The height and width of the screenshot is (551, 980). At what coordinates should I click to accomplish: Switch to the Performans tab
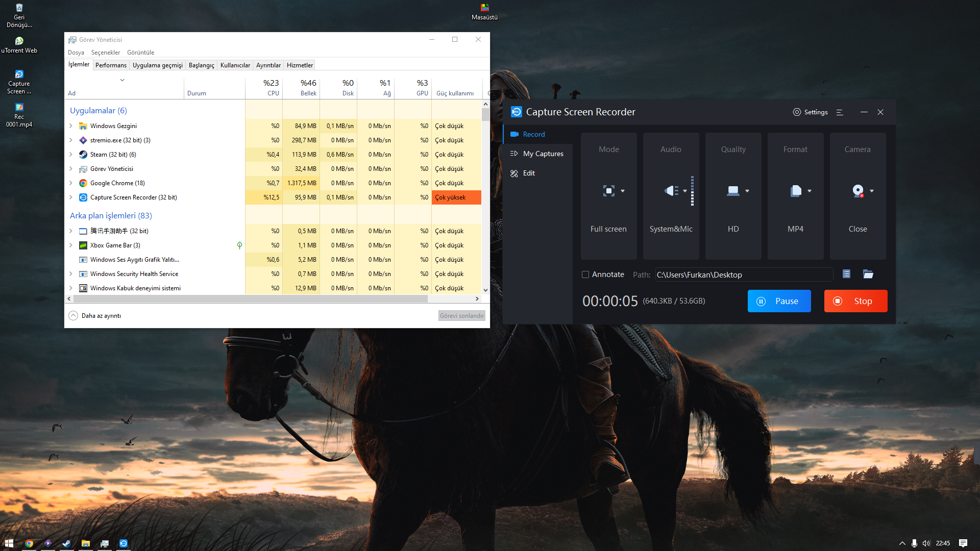click(111, 65)
